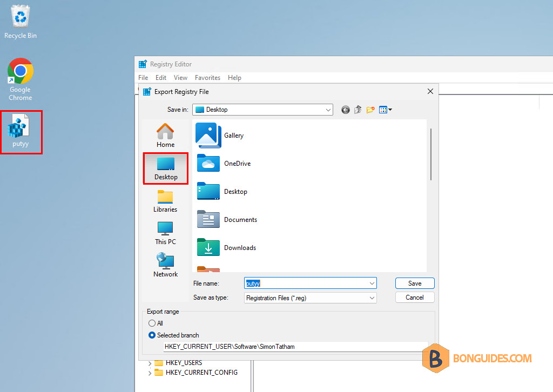Select the Downloads folder in file list
Image resolution: width=553 pixels, height=392 pixels.
[x=226, y=248]
